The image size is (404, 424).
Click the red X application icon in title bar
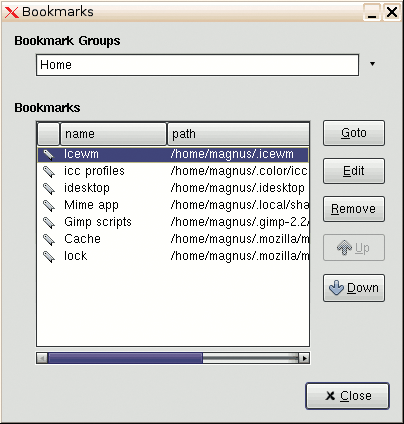(x=12, y=12)
